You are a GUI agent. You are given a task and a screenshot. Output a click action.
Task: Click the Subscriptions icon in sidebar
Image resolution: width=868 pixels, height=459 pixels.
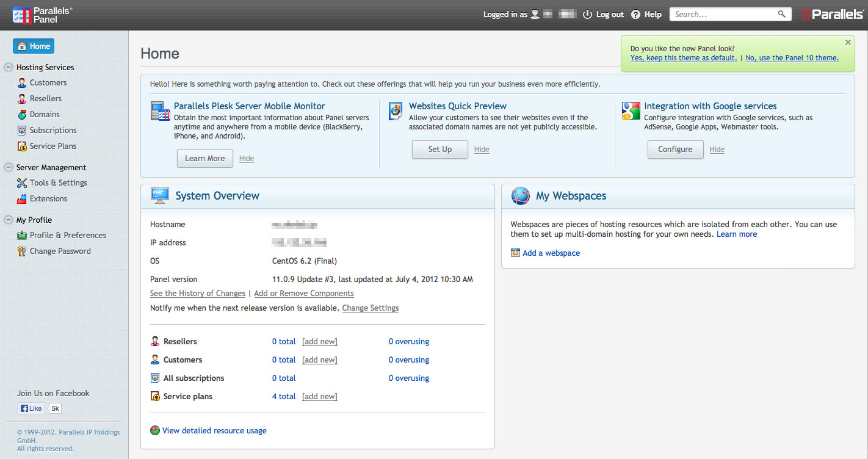coord(22,131)
